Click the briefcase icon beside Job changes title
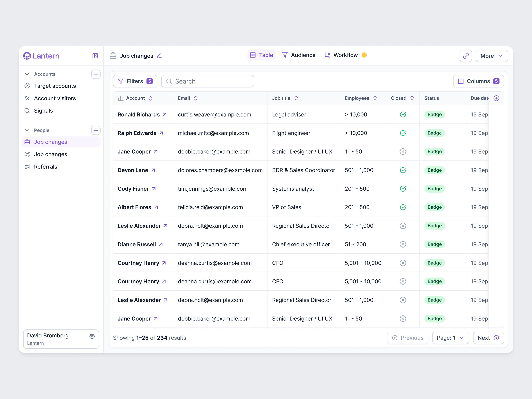 [x=113, y=56]
